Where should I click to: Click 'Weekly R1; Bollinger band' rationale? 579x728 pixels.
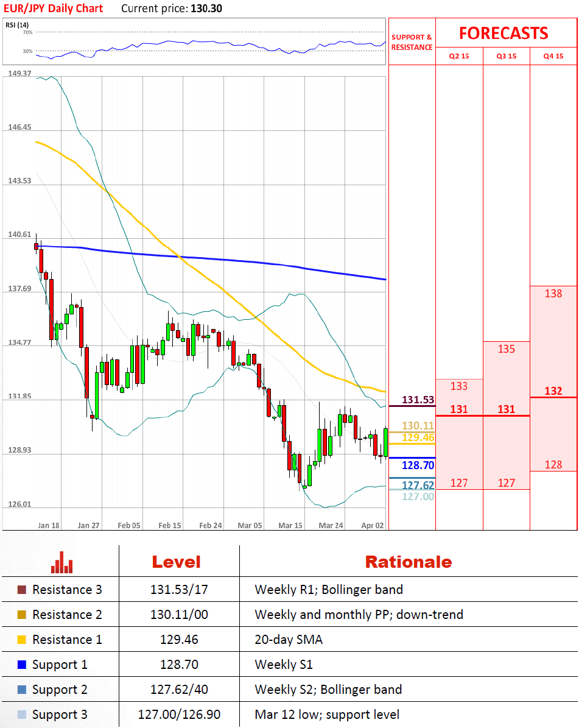point(329,590)
